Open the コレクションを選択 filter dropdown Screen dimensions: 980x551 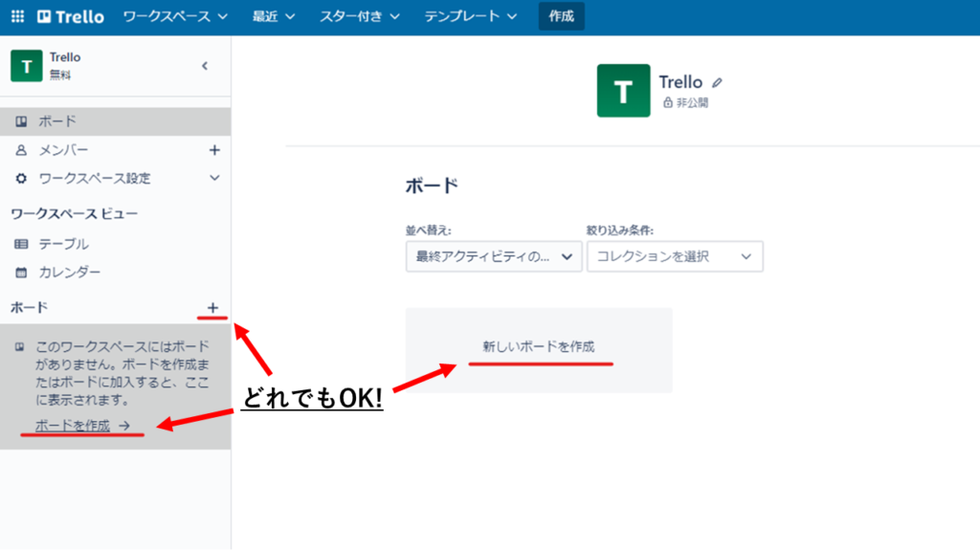[x=674, y=255]
